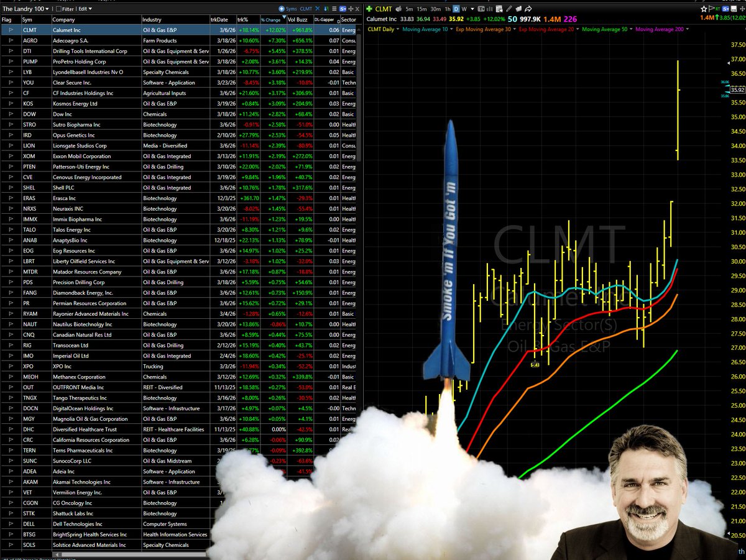Switch chart to 15m timeframe
This screenshot has width=746, height=560.
[421, 9]
